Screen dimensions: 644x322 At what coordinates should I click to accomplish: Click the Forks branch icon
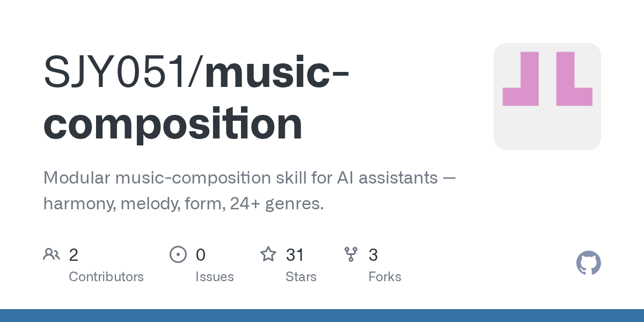click(x=351, y=254)
